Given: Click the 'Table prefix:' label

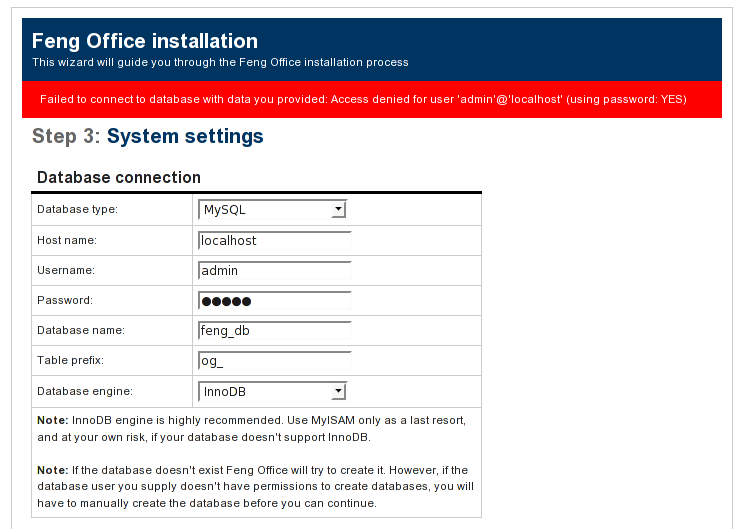Looking at the screenshot, I should tap(70, 360).
